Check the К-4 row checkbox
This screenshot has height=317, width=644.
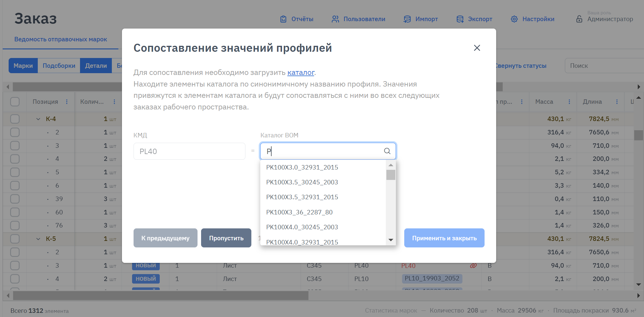point(15,119)
